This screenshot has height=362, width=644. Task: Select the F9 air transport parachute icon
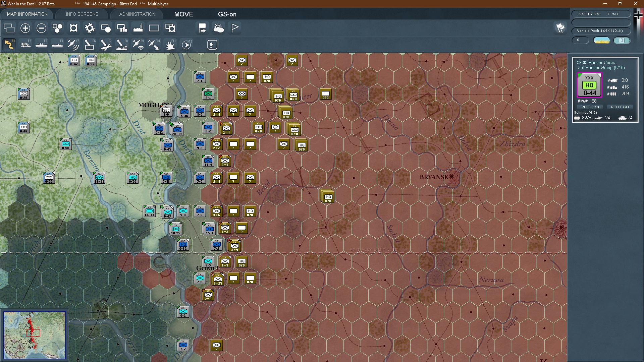[138, 45]
